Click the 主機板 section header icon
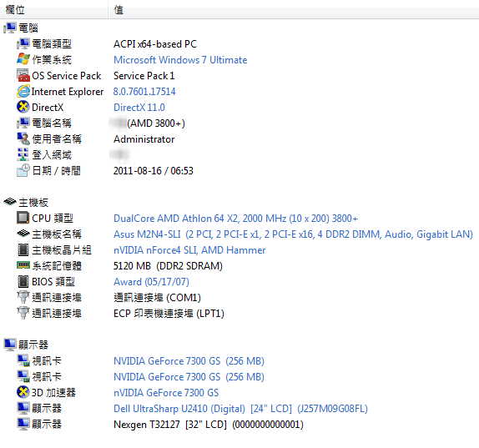The height and width of the screenshot is (448, 479). point(9,202)
